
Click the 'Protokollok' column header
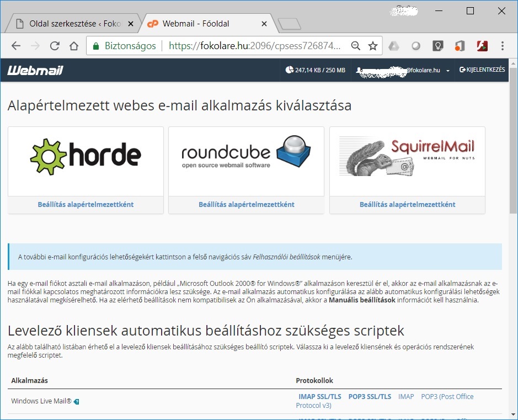tap(314, 381)
